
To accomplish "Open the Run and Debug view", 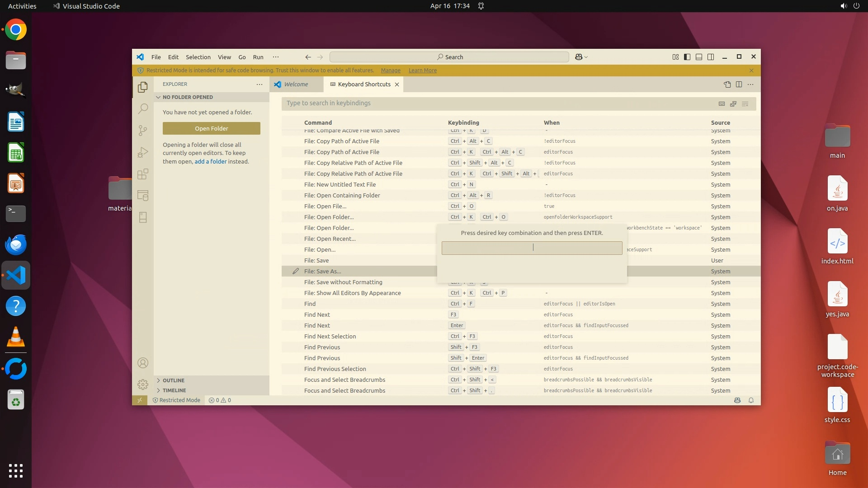I will coord(143,152).
